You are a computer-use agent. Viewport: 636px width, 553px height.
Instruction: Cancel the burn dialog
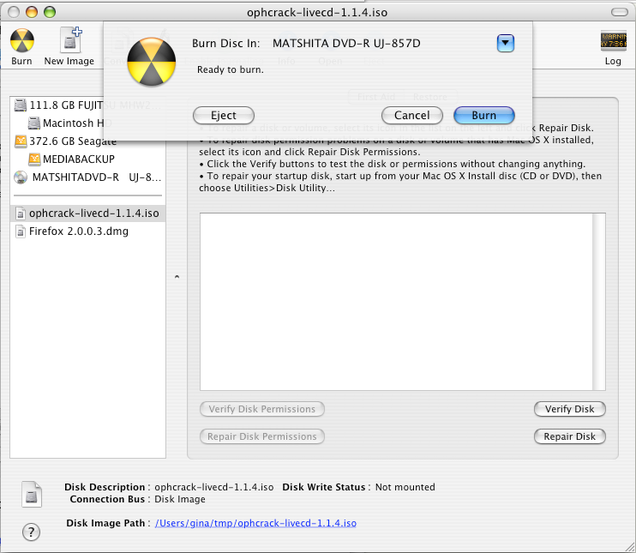point(412,115)
